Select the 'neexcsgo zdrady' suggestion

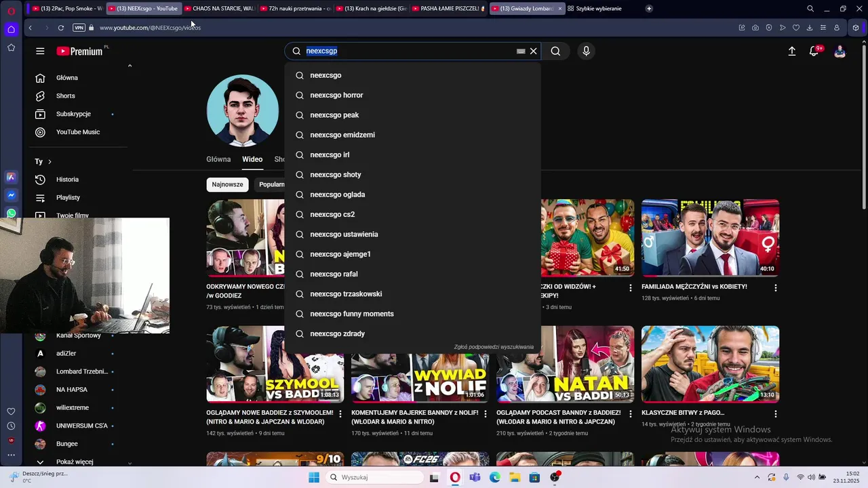(x=412, y=333)
